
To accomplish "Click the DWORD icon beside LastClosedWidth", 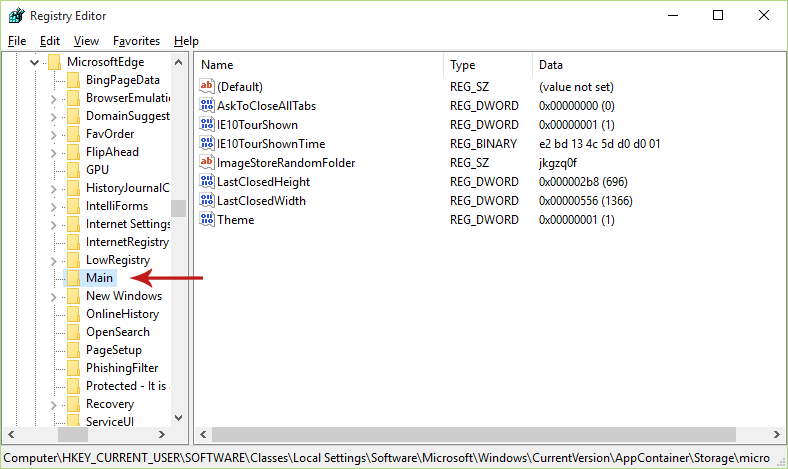I will 207,200.
